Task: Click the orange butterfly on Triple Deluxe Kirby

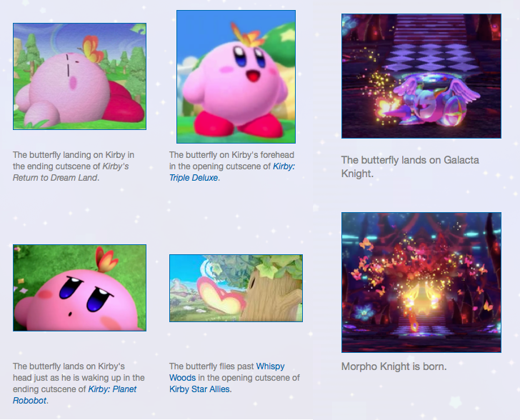Action: pos(247,35)
